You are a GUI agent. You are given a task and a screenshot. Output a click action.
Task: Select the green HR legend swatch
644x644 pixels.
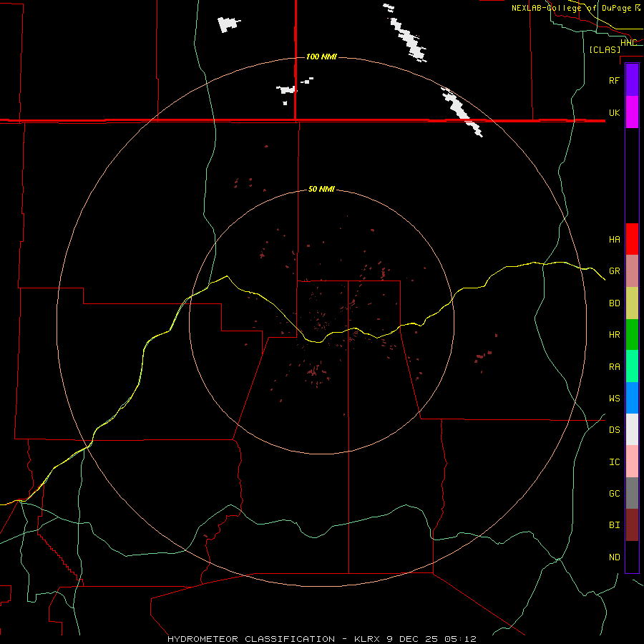pos(632,335)
